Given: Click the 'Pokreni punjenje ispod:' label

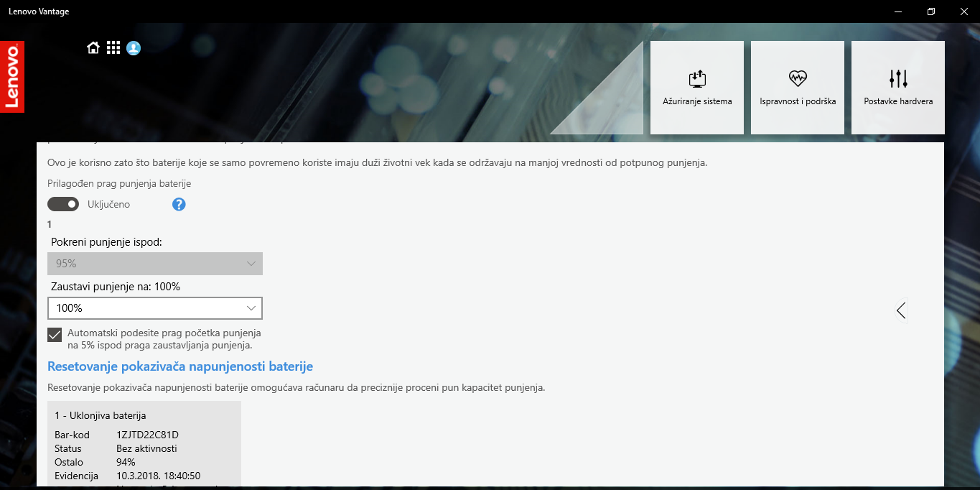Looking at the screenshot, I should (x=107, y=242).
